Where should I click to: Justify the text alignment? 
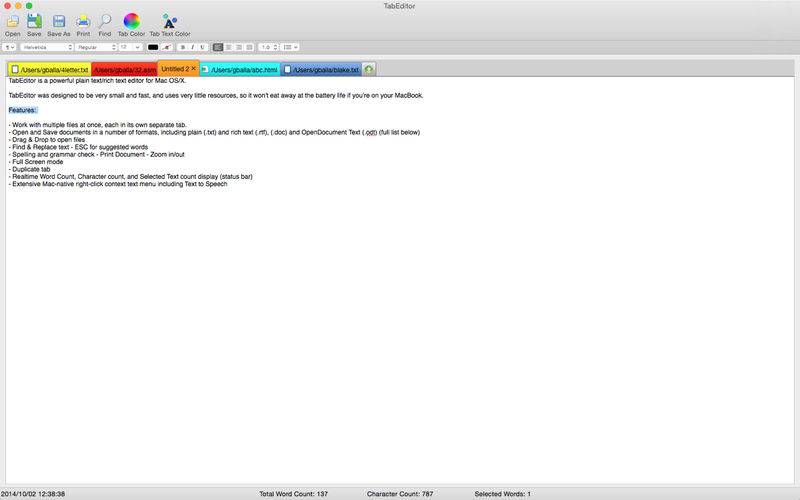point(249,47)
